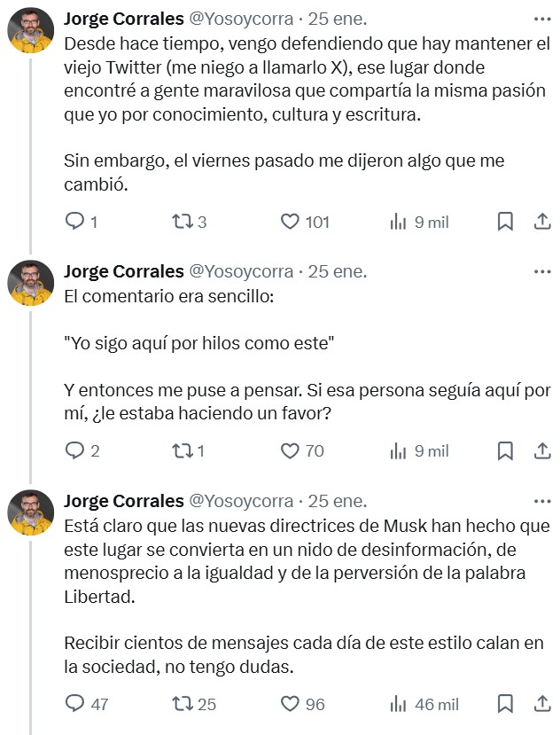Reply to the first tweet

click(75, 223)
